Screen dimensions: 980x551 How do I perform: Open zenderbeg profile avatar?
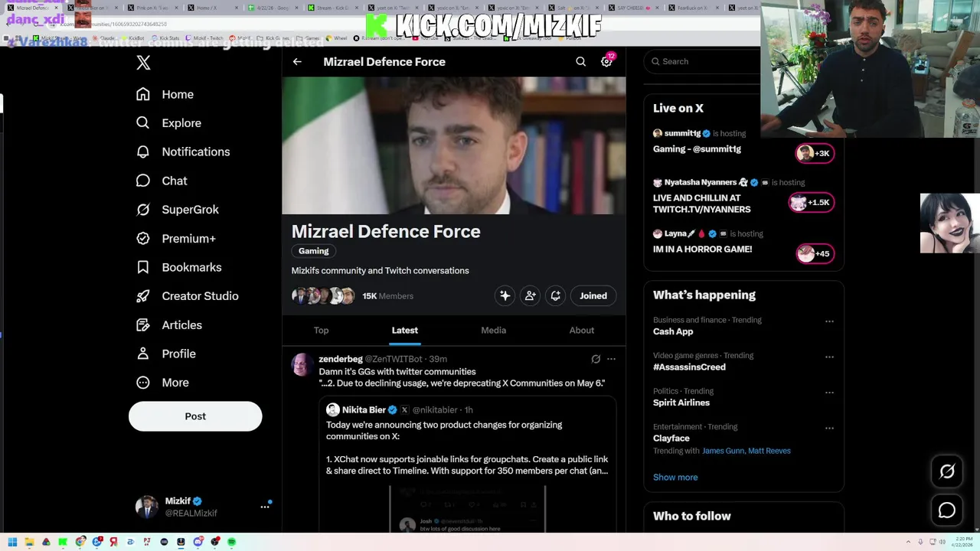[x=302, y=365]
